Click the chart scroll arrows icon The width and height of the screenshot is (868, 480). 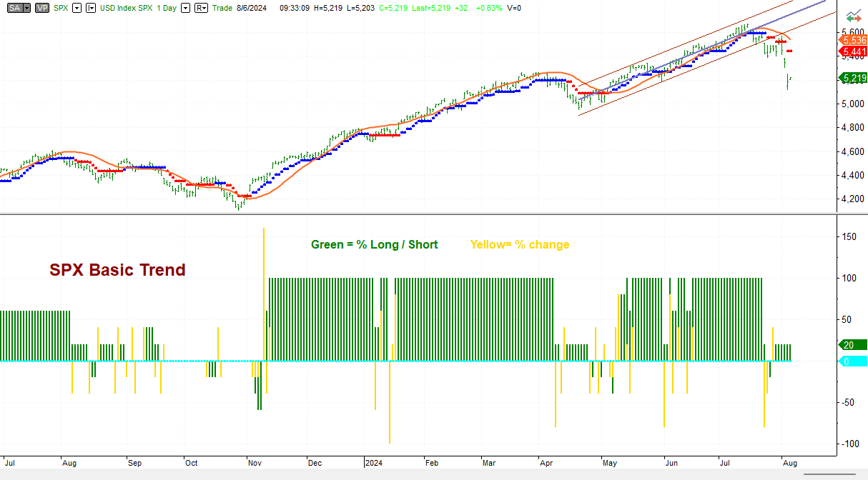tap(852, 16)
